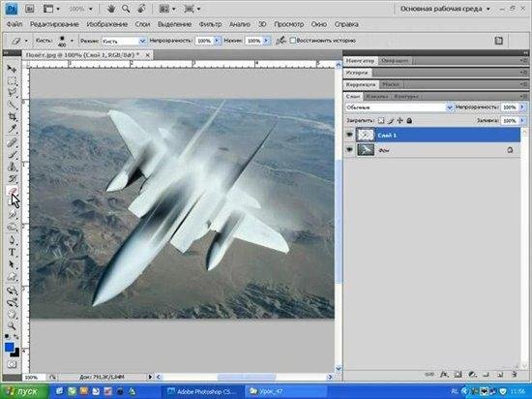Viewport: 532px width, 399px height.
Task: Launch Bridge from application bar
Action: (30, 9)
